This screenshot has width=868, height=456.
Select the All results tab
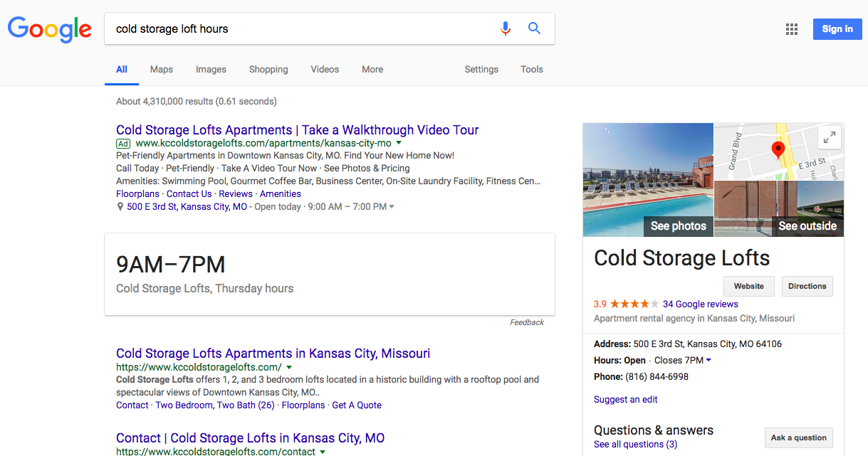click(122, 70)
